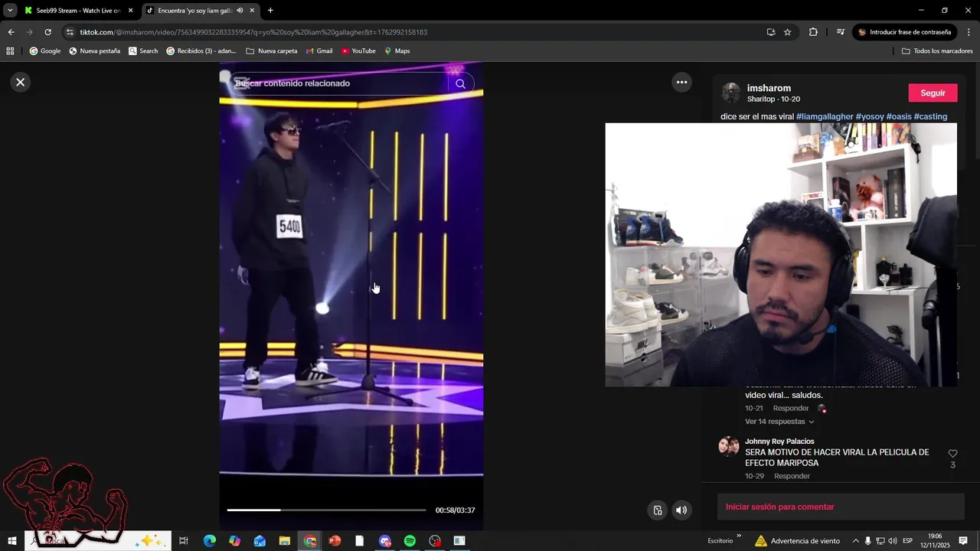Click Johnny Rey Palacios avatar
980x551 pixels.
click(x=729, y=446)
